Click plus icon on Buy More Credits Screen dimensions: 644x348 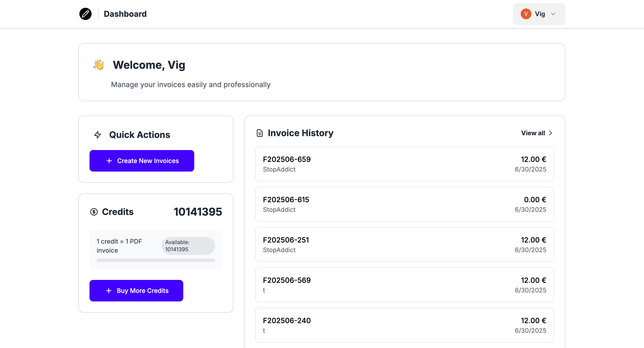[x=109, y=291]
